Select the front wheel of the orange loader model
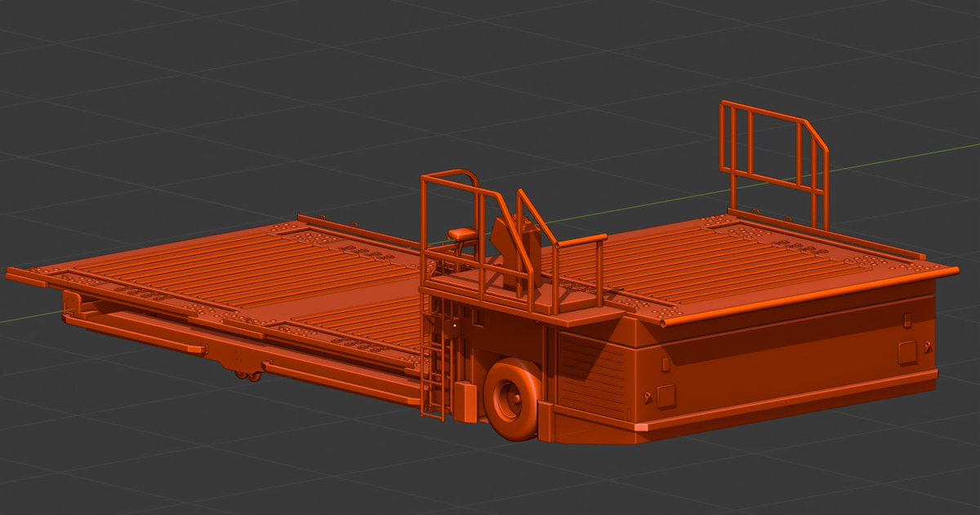This screenshot has height=515, width=980. point(513,399)
